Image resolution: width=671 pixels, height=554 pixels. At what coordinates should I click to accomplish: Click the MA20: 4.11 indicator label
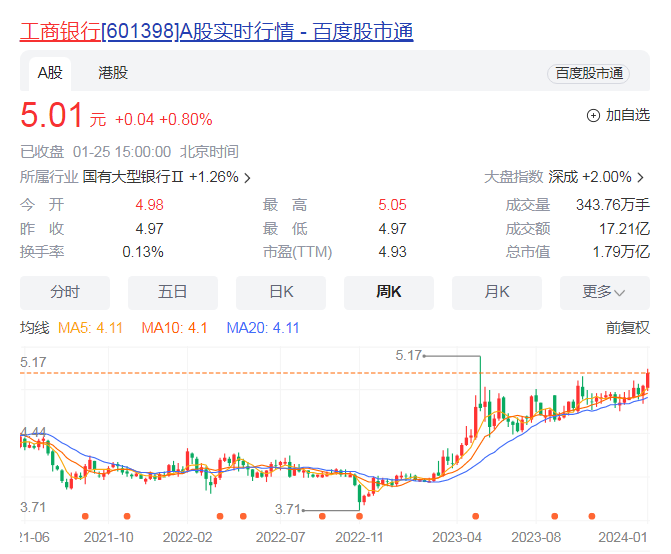pyautogui.click(x=263, y=328)
